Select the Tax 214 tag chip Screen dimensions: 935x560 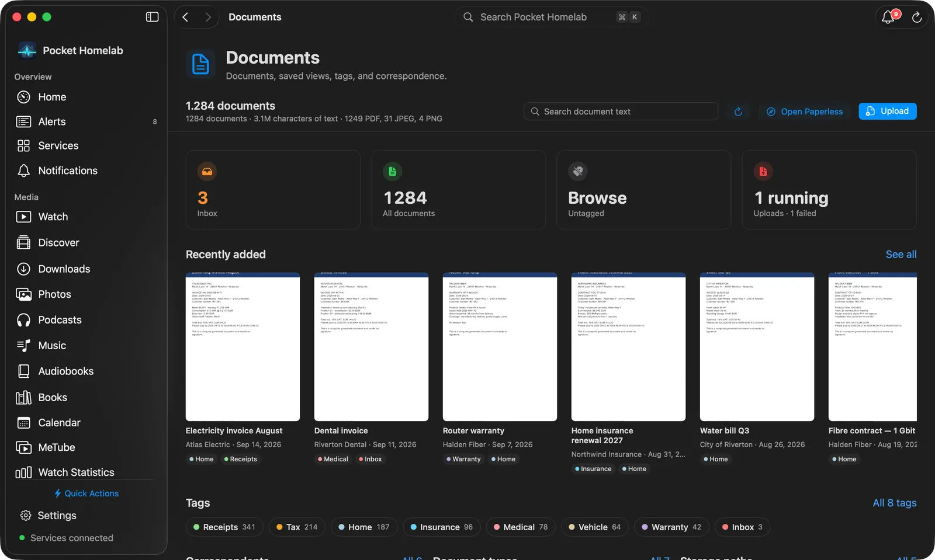[x=297, y=527]
